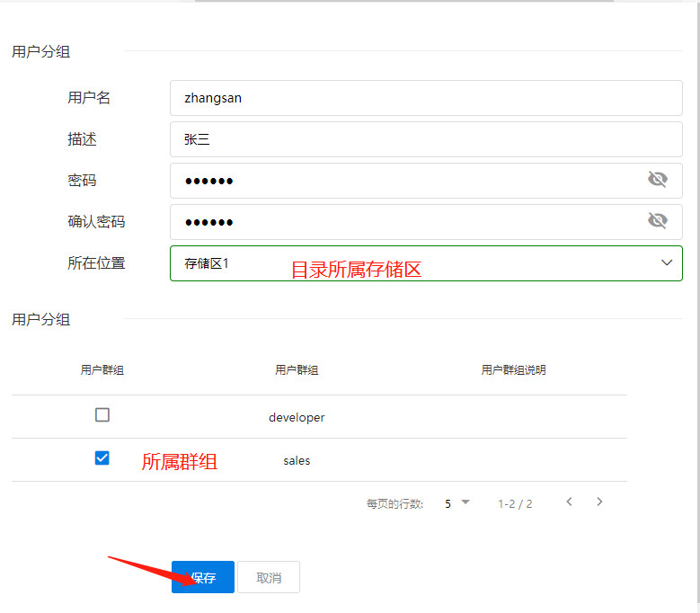This screenshot has height=613, width=700.
Task: Expand the 所在位置 storage zone dropdown
Action: click(x=666, y=262)
